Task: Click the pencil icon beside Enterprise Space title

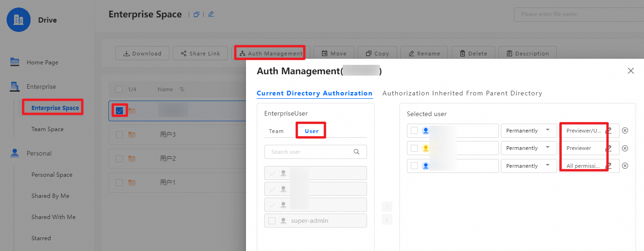Action: tap(211, 14)
